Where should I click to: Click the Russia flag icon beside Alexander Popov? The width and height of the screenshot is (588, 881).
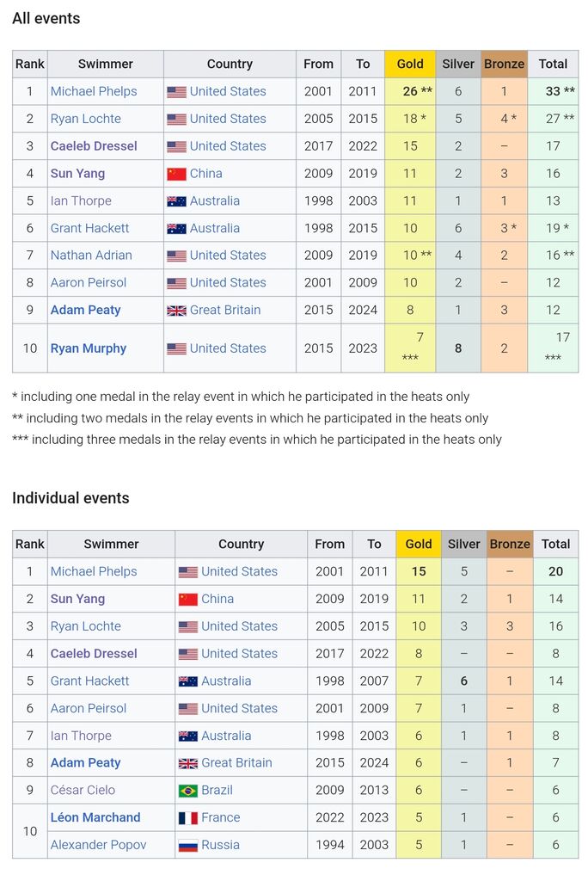pyautogui.click(x=188, y=846)
